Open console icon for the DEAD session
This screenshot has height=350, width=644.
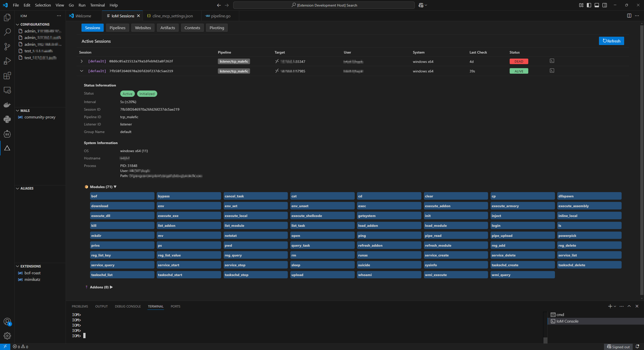pyautogui.click(x=552, y=61)
